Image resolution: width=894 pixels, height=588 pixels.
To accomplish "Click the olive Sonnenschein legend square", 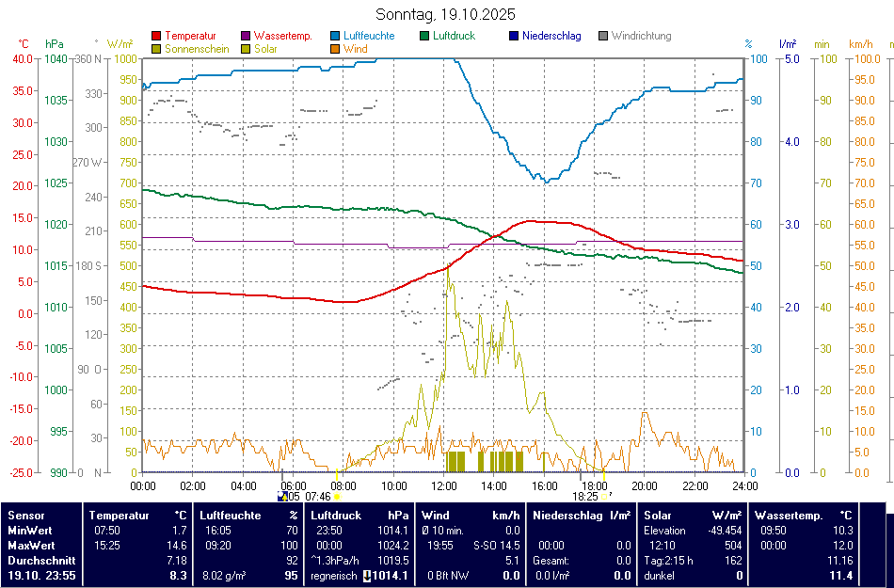I will click(156, 49).
